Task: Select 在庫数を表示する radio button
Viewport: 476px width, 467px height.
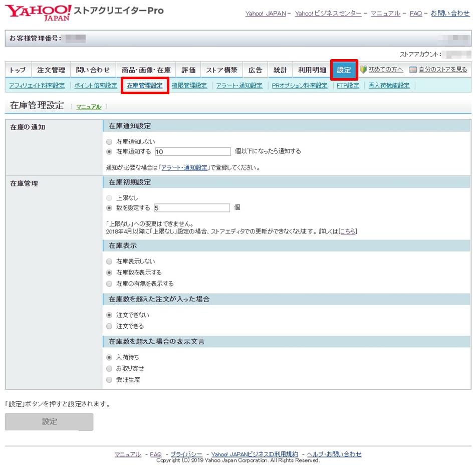Action: [x=109, y=273]
